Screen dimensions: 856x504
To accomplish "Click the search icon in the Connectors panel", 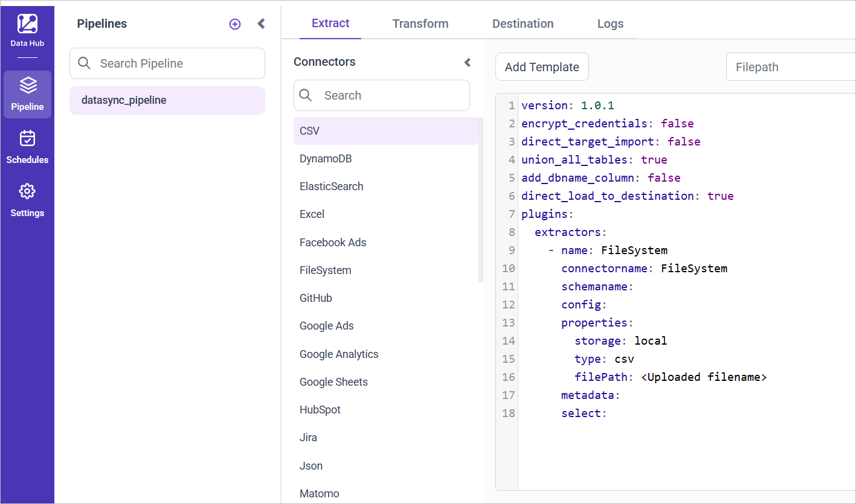I will click(x=305, y=95).
